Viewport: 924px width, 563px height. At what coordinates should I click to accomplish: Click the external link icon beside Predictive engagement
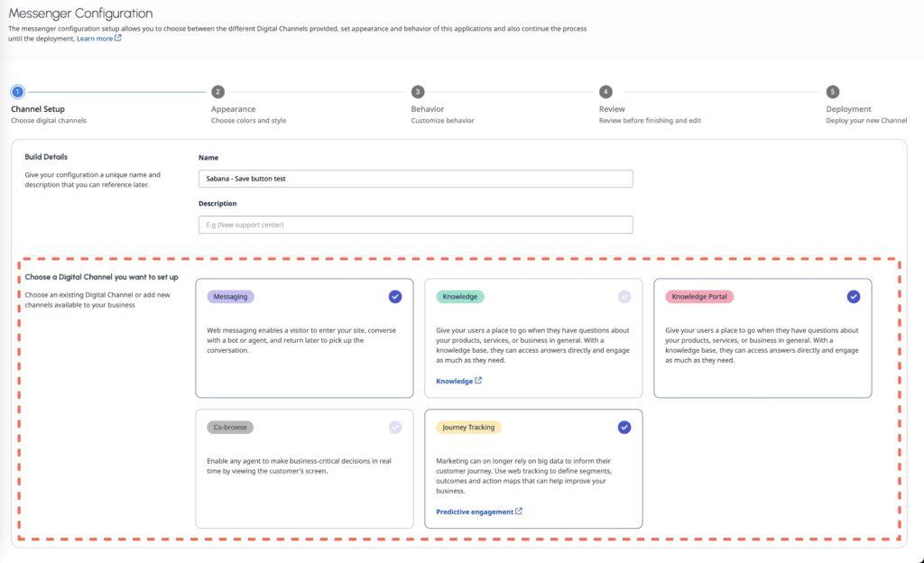click(519, 511)
